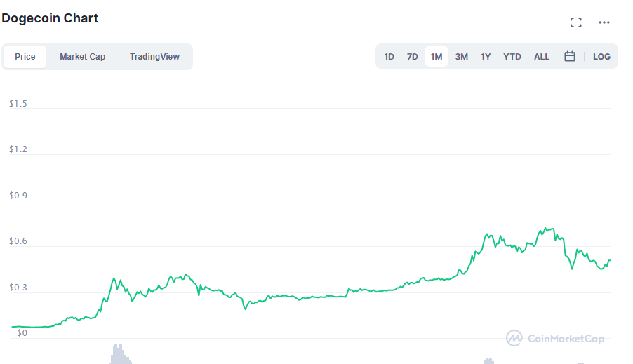
Task: Click the volume bars at bottom left
Action: click(119, 354)
